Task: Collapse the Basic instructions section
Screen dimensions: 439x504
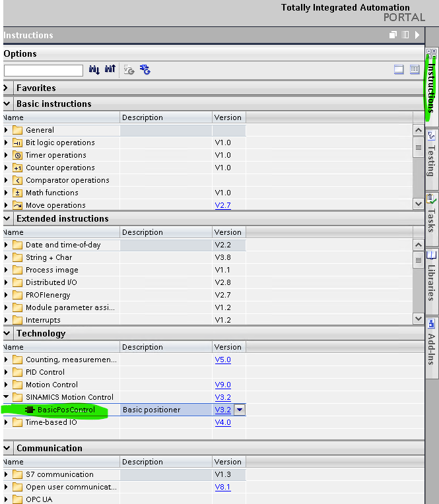Action: tap(7, 104)
